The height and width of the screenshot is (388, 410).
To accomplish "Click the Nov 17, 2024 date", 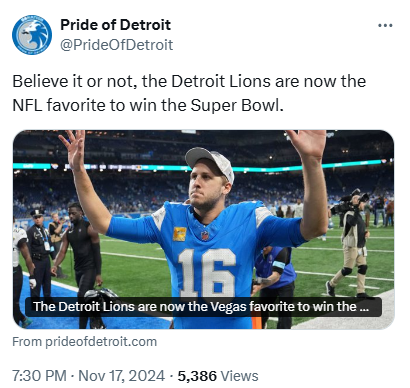I will coord(122,376).
